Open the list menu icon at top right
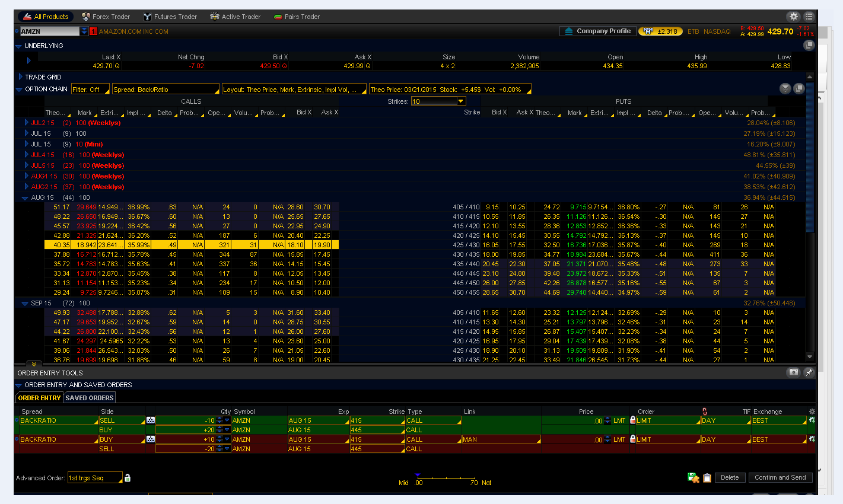843x504 pixels. 809,17
